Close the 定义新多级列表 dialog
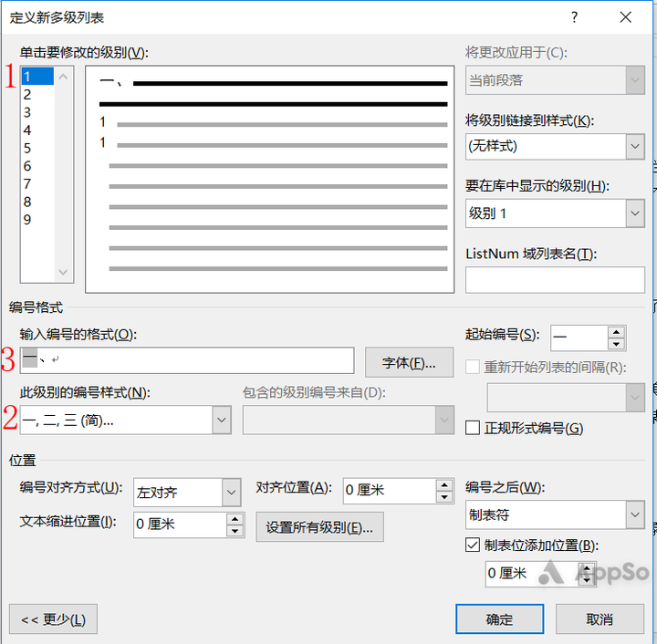The width and height of the screenshot is (657, 644). tap(626, 17)
